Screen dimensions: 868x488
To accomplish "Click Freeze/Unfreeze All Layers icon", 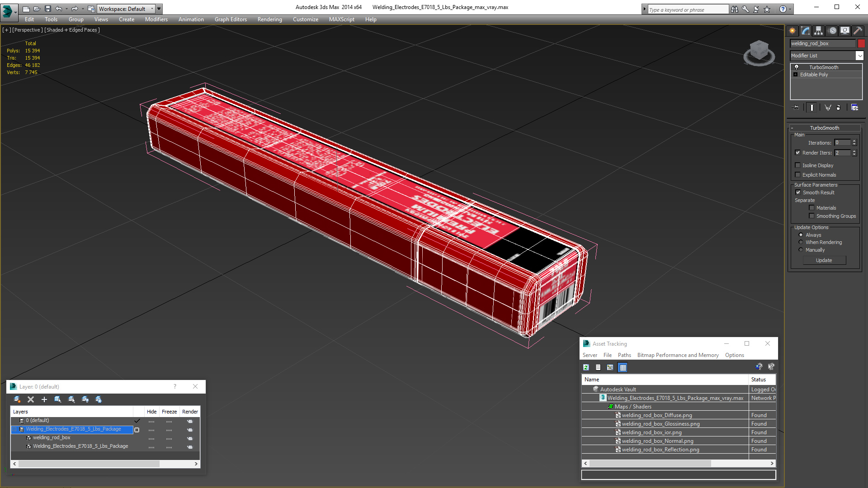I will tap(99, 399).
